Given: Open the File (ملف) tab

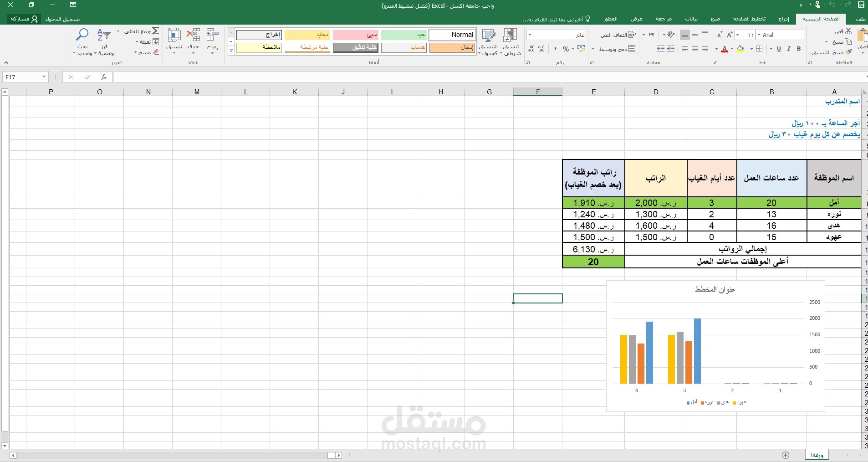Looking at the screenshot, I should point(861,19).
